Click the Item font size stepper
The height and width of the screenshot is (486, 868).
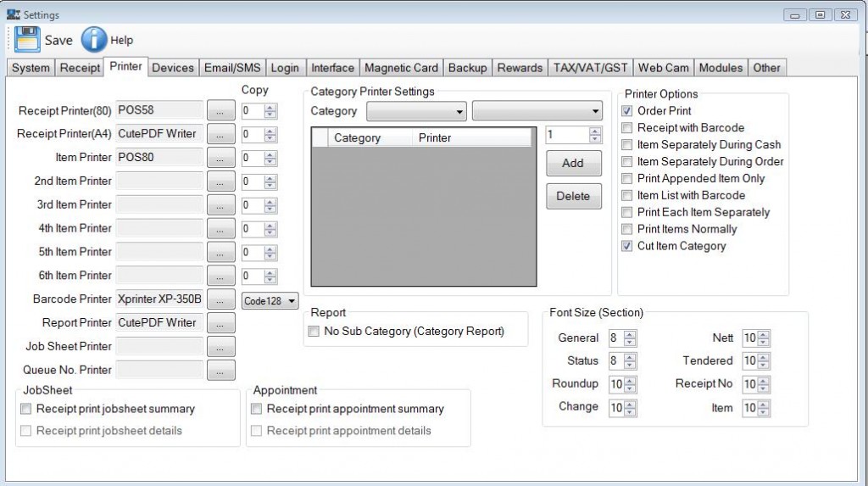[x=764, y=408]
